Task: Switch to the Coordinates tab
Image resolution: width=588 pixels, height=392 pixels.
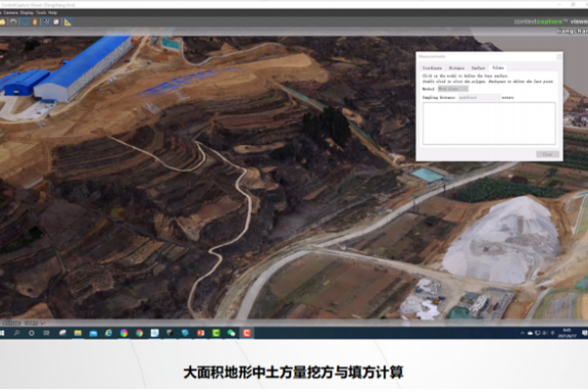Action: [x=432, y=68]
